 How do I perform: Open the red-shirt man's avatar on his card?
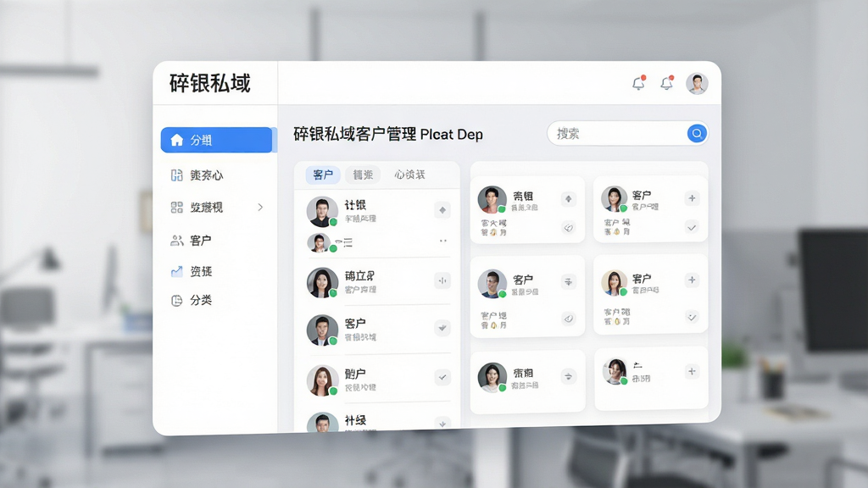coord(492,200)
